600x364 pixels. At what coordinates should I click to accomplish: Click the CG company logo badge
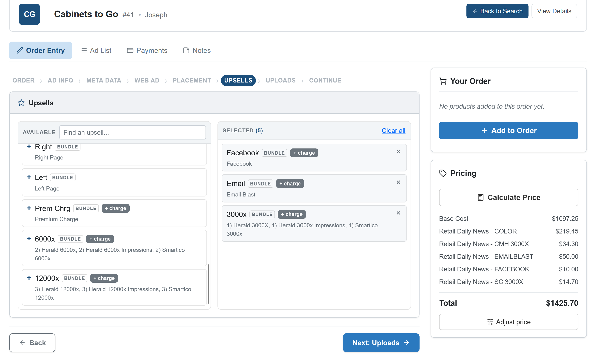29,14
